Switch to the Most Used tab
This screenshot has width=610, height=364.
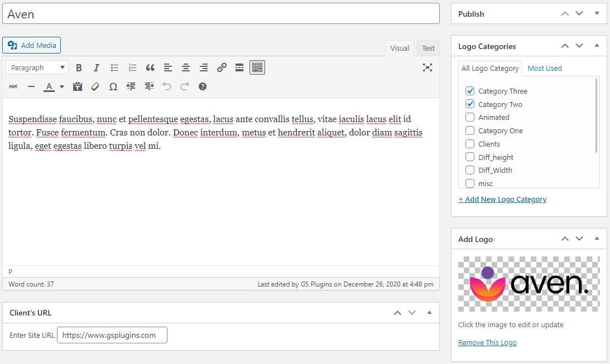[544, 69]
